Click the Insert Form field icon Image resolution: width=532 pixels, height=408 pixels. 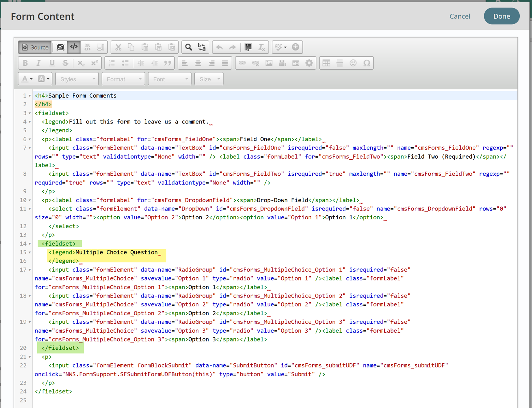[x=296, y=63]
